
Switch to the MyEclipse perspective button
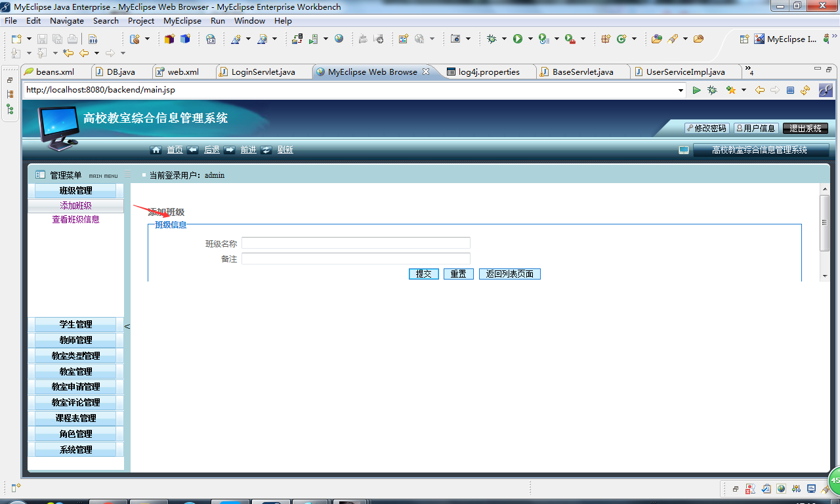(786, 39)
